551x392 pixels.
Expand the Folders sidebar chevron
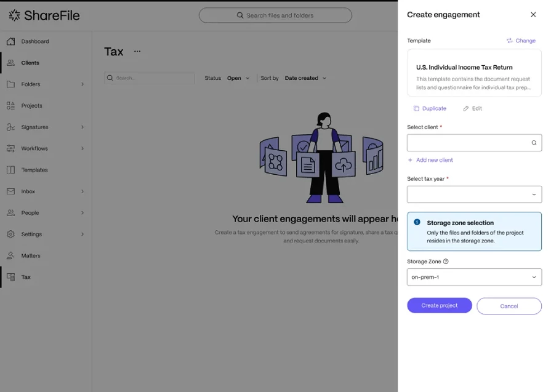point(82,84)
